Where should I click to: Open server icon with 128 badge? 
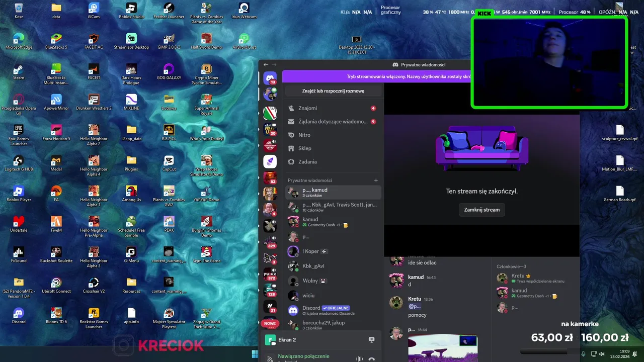270,290
